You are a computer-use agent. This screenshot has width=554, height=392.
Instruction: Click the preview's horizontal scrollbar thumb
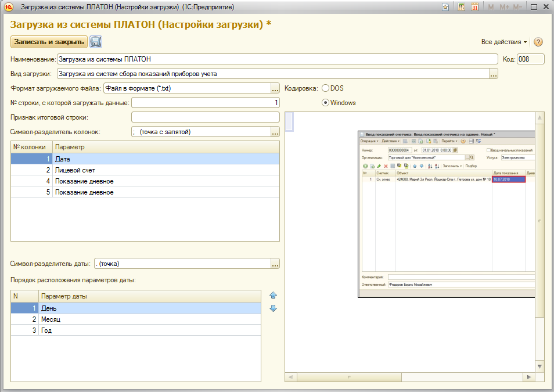pos(349,377)
